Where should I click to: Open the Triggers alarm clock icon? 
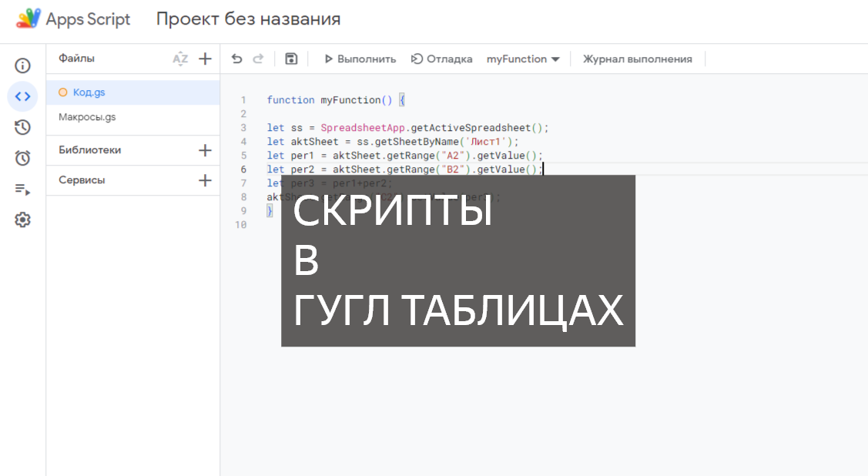click(22, 159)
